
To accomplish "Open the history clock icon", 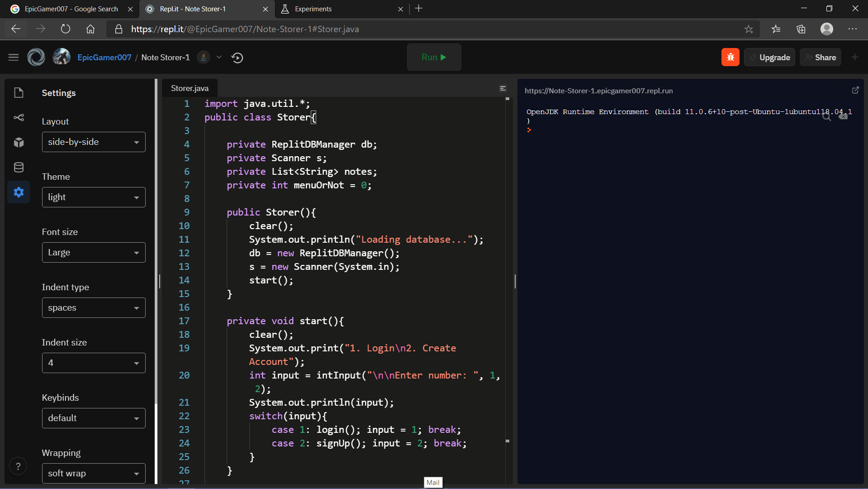I will (237, 58).
